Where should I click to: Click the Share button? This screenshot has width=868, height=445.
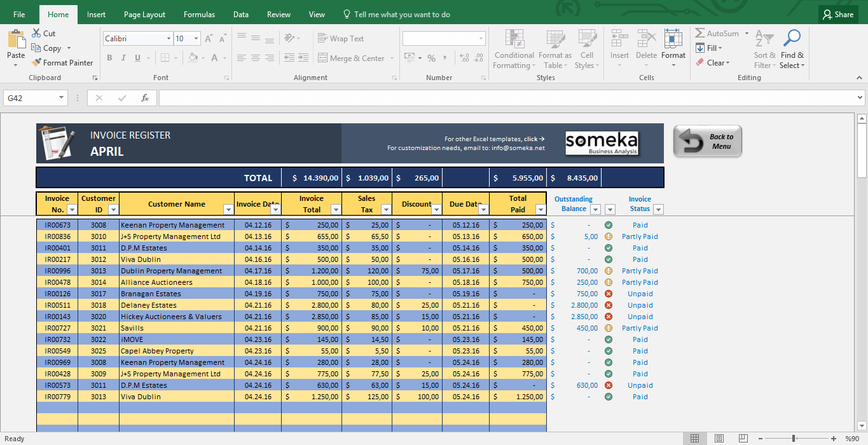click(x=837, y=14)
